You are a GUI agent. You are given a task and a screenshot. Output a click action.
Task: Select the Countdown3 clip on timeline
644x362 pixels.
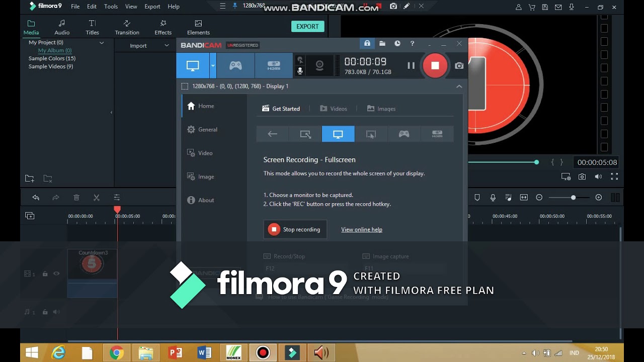pyautogui.click(x=93, y=274)
